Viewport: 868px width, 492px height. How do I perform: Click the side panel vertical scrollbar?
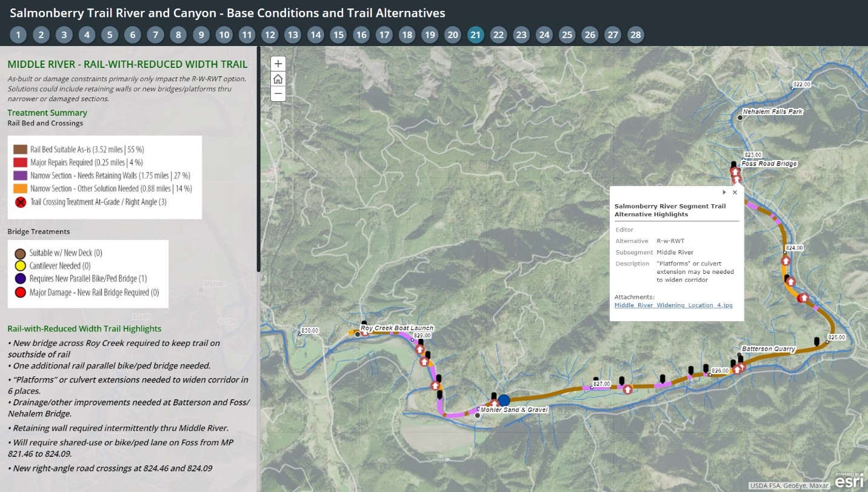point(259,159)
